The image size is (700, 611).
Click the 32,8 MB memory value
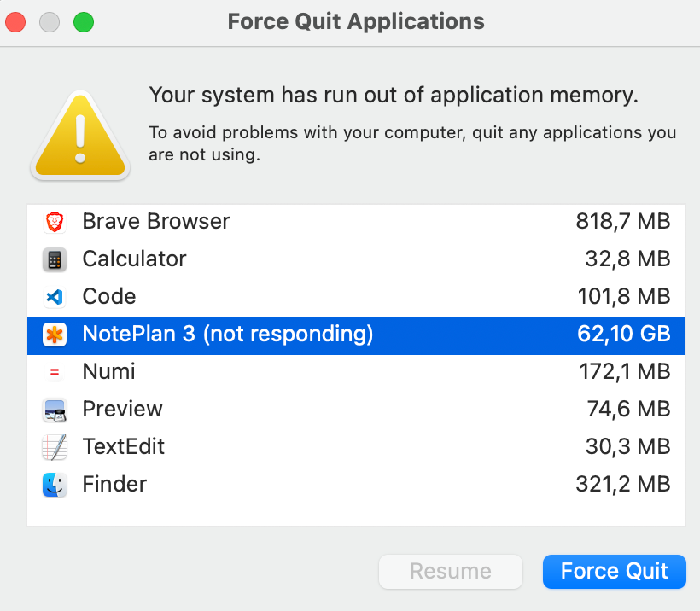tap(627, 259)
